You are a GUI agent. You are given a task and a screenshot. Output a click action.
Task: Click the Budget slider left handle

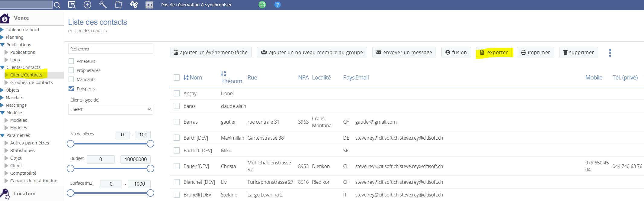pos(71,169)
